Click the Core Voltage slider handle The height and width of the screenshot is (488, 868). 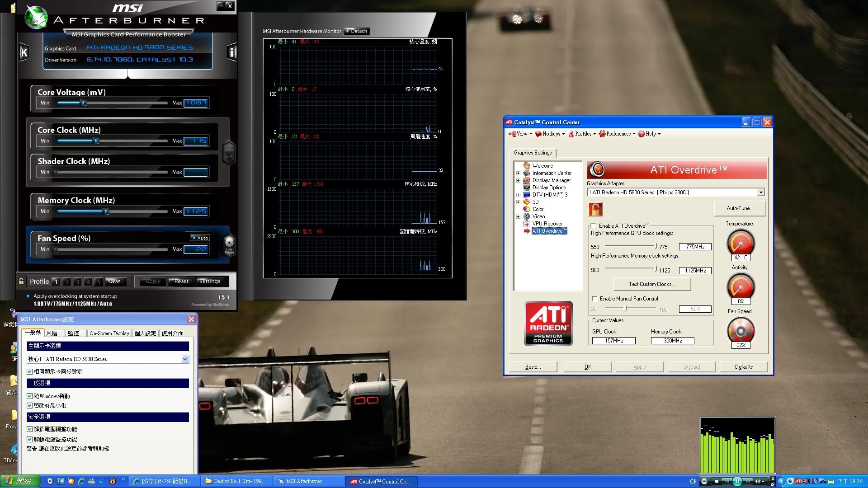[83, 103]
